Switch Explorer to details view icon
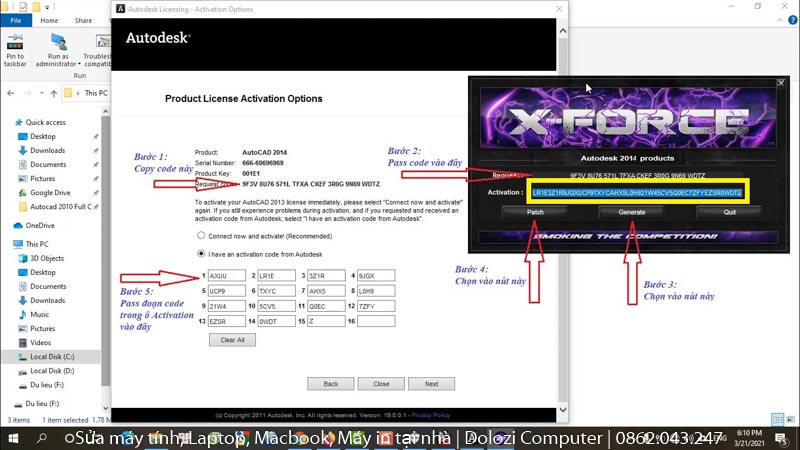 tap(778, 420)
